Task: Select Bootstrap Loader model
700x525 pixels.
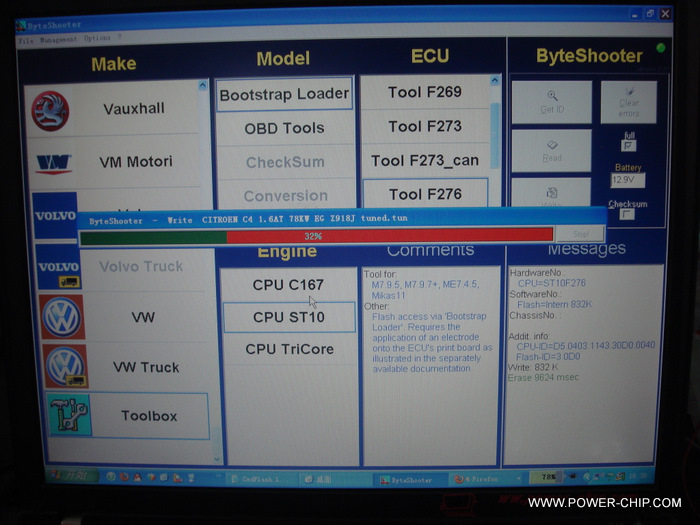Action: tap(284, 94)
